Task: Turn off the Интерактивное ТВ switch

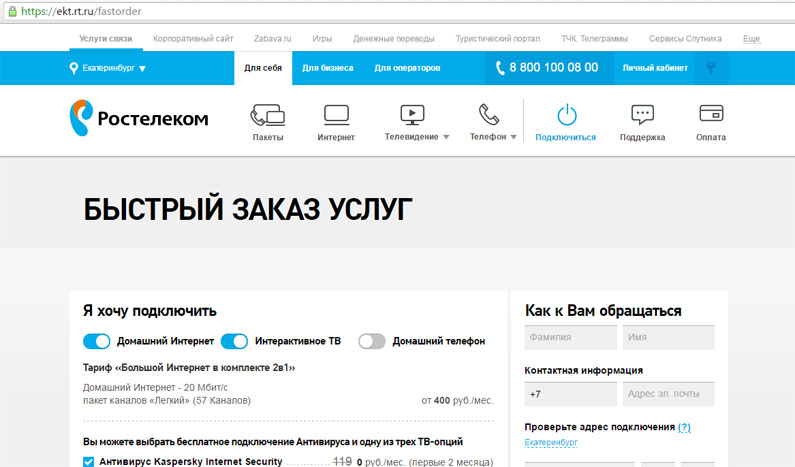Action: click(234, 341)
